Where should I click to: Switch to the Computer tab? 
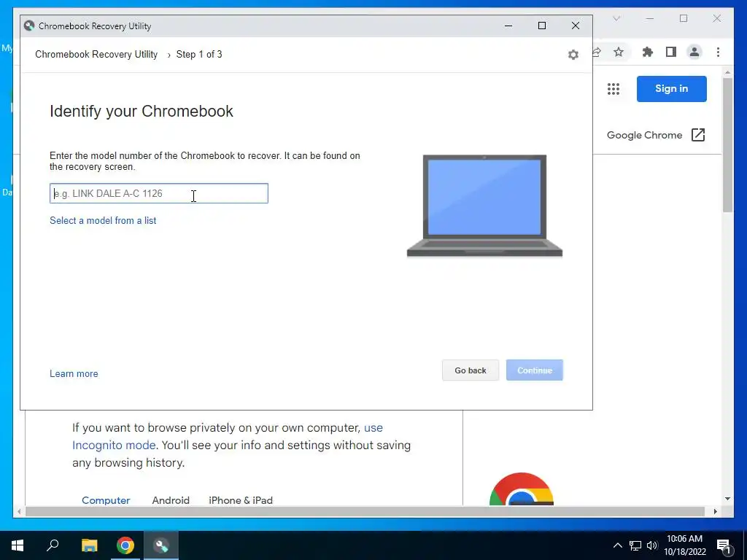[106, 500]
